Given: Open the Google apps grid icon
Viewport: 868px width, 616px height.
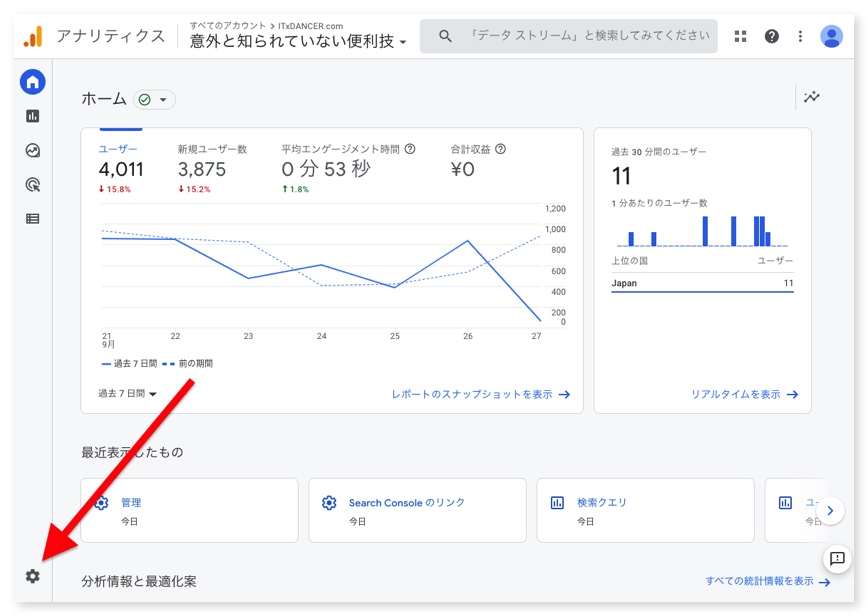Looking at the screenshot, I should pos(740,36).
